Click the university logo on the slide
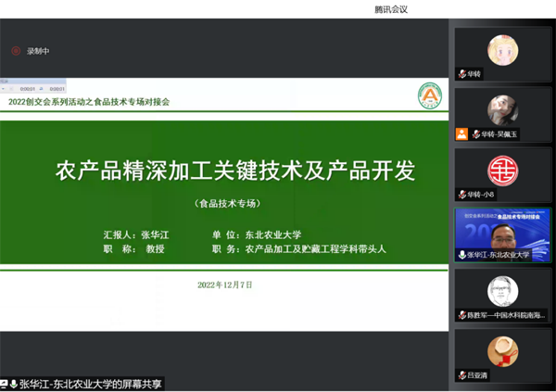Screen dimensions: 556x392 click(x=430, y=95)
